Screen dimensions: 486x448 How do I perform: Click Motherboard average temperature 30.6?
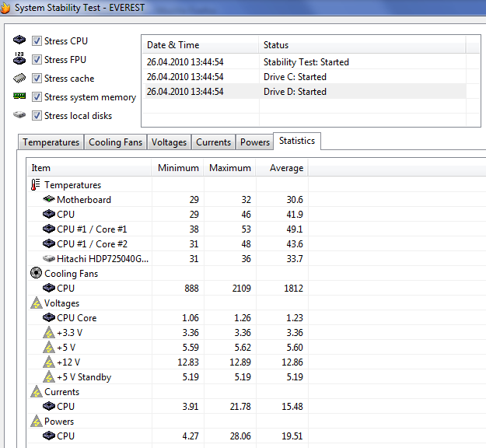click(x=295, y=200)
